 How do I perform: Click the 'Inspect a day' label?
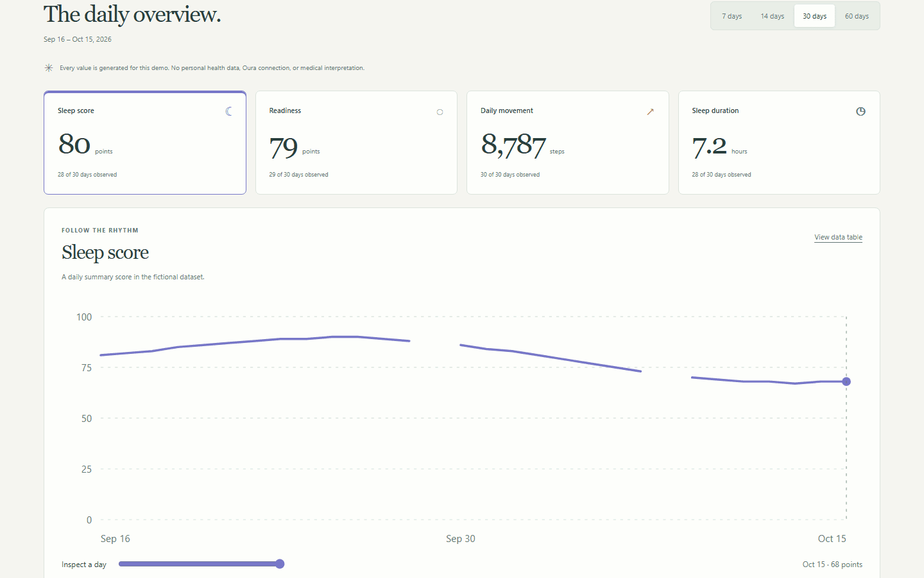[84, 565]
